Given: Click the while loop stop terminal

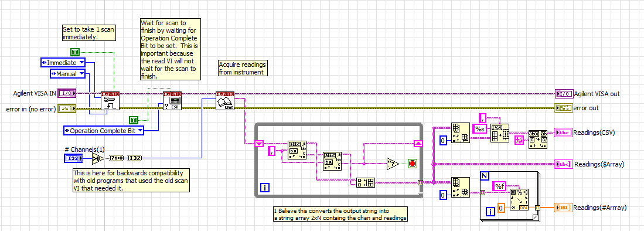Looking at the screenshot, I should click(x=413, y=164).
